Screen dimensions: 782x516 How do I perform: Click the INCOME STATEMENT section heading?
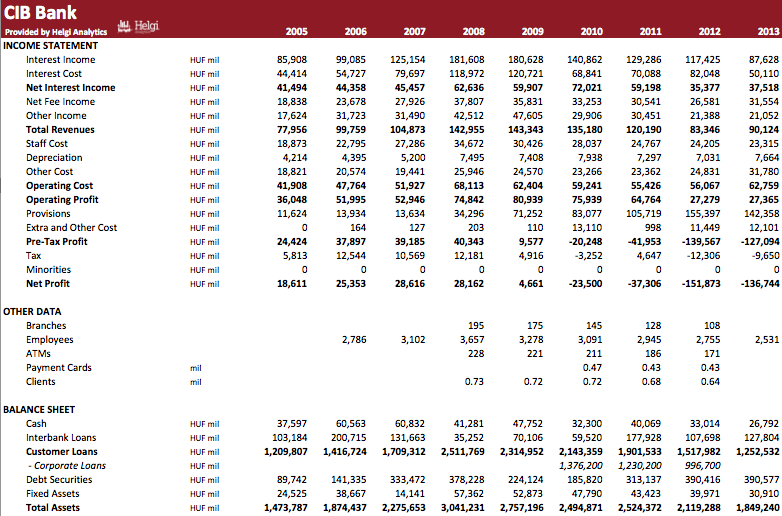(x=50, y=46)
